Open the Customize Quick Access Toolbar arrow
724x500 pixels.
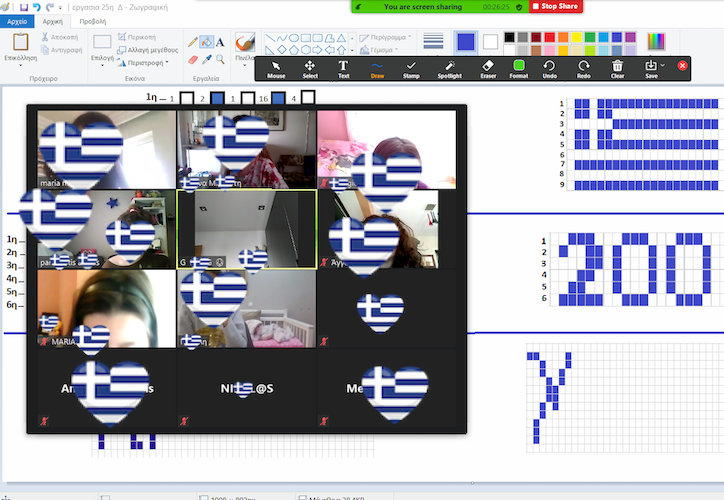[60, 8]
